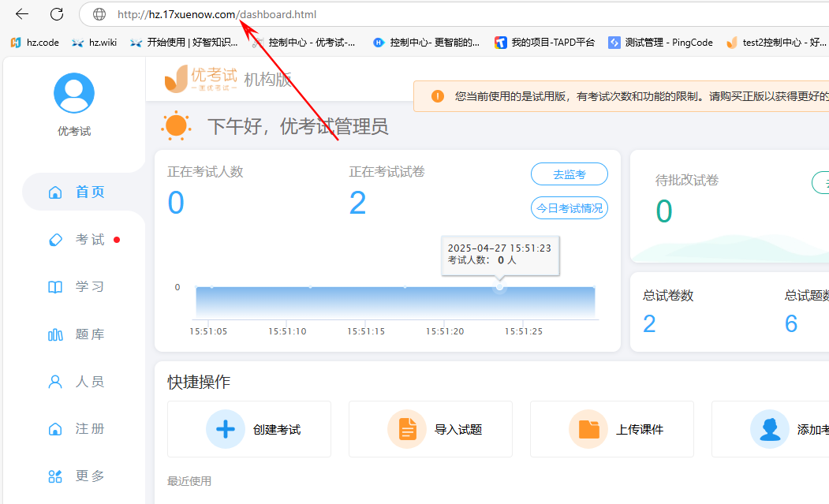Open the 控制中心- 更智能的 bookmark
829x504 pixels.
coord(426,43)
